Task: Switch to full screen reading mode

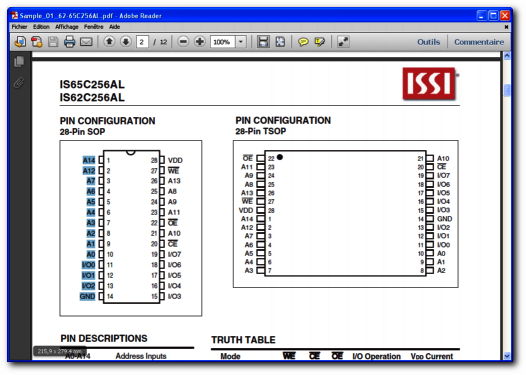Action: tap(343, 42)
